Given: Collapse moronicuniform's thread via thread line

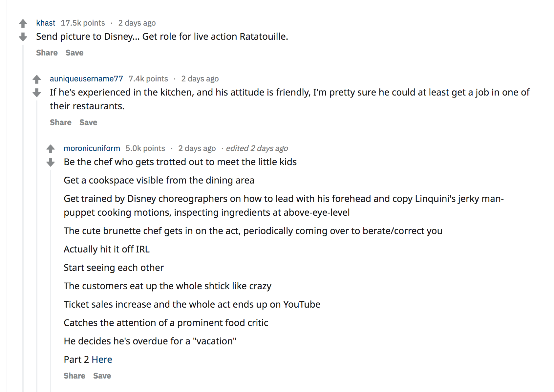Looking at the screenshot, I should [51, 279].
